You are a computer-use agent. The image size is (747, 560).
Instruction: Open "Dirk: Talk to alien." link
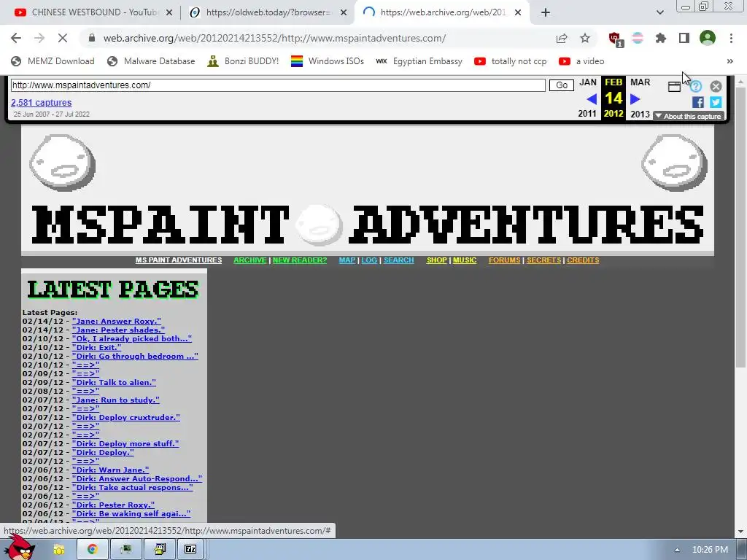[x=114, y=382]
